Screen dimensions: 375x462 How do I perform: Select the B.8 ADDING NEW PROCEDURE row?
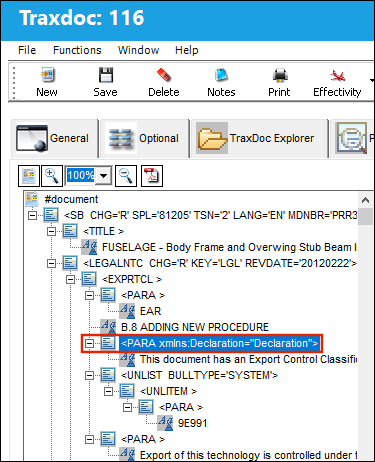(195, 327)
